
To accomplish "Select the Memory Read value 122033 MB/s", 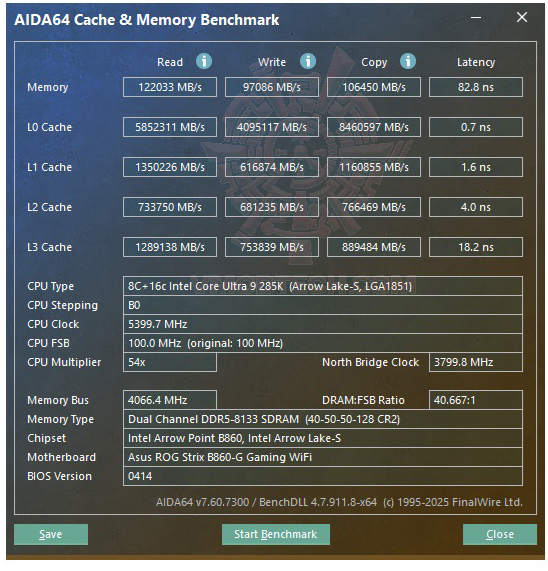I will tap(170, 87).
